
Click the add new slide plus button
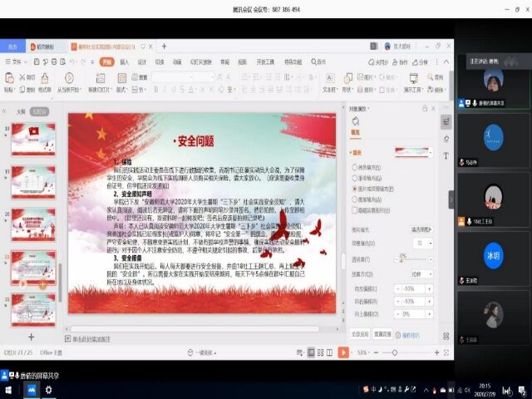click(x=32, y=337)
